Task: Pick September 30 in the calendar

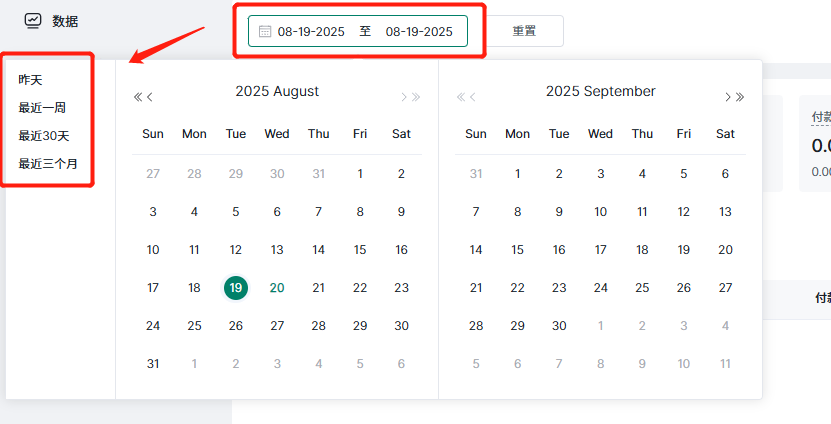Action: click(x=559, y=326)
